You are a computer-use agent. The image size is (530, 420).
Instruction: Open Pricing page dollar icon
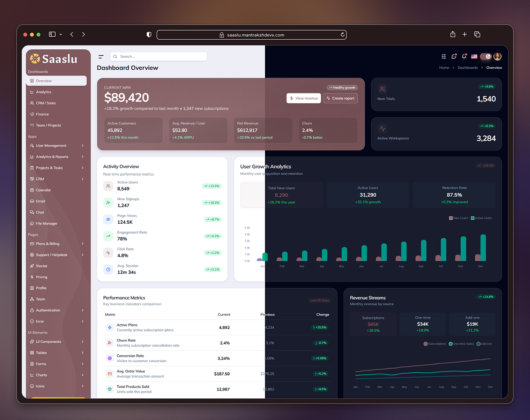32,277
